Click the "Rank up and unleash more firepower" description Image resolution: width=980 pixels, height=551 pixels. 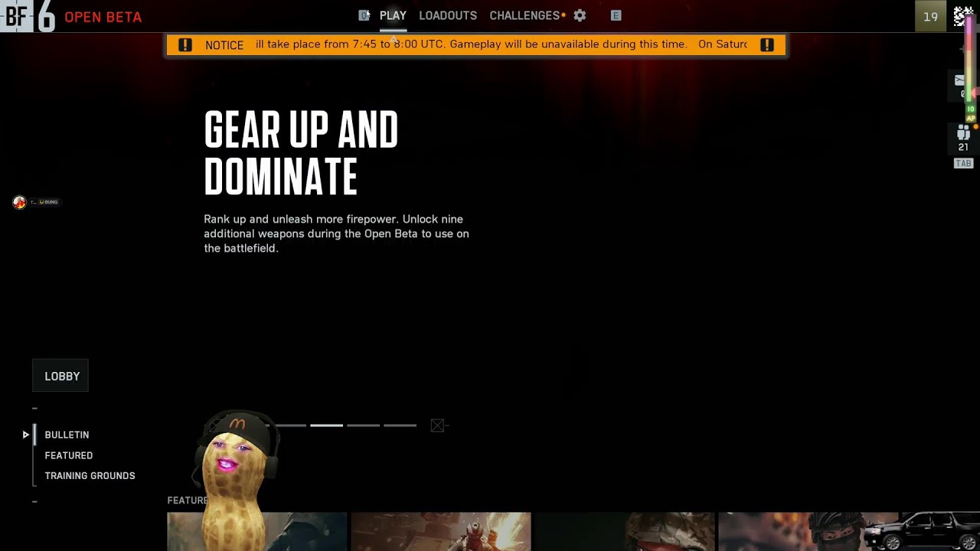tap(336, 233)
